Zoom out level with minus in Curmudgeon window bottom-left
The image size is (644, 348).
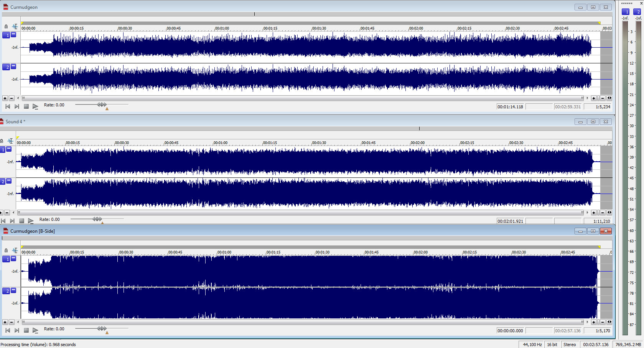(12, 98)
